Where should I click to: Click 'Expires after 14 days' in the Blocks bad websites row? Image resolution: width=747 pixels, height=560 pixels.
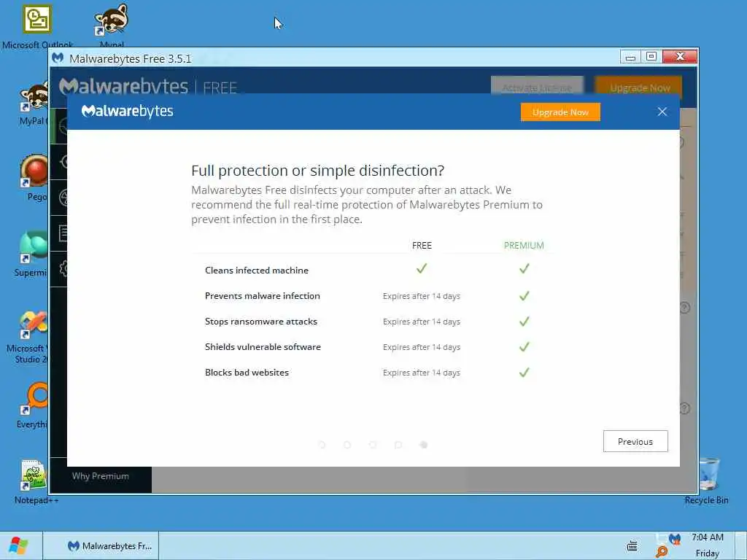coord(422,373)
